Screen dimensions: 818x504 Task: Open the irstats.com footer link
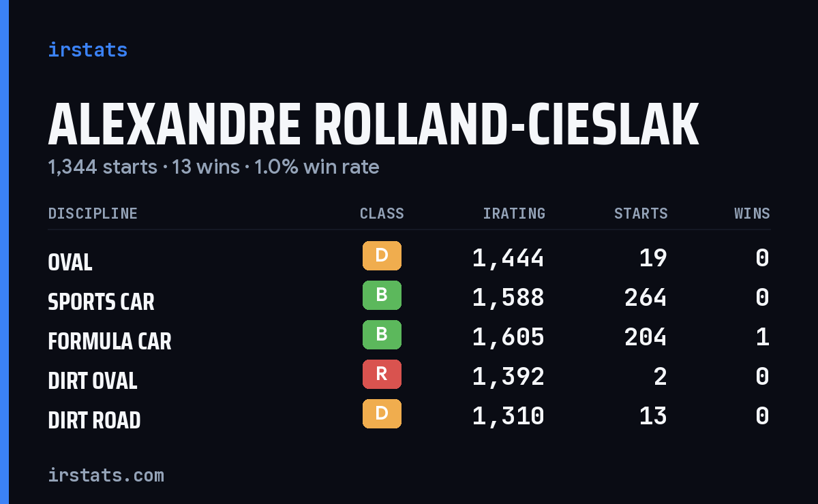(106, 475)
